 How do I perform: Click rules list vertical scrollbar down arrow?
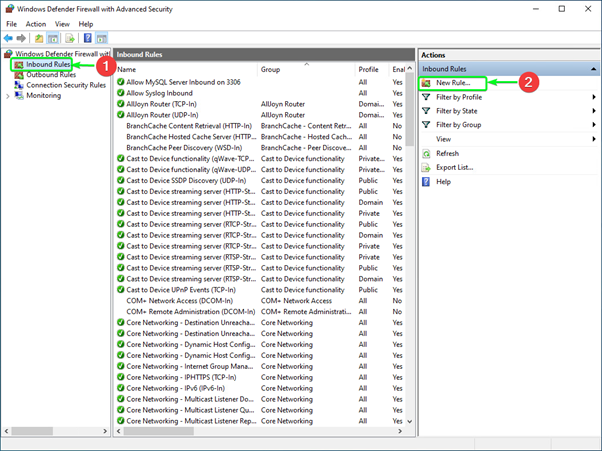tap(410, 421)
